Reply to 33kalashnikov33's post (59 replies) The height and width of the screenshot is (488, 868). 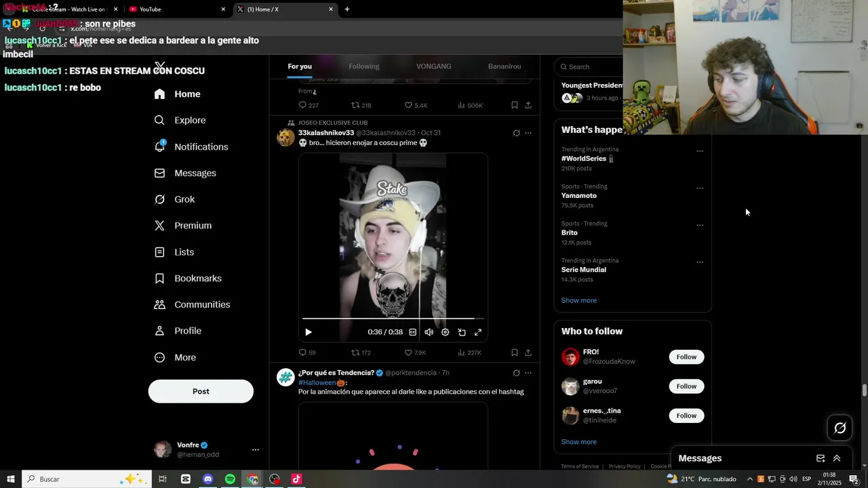pyautogui.click(x=307, y=352)
